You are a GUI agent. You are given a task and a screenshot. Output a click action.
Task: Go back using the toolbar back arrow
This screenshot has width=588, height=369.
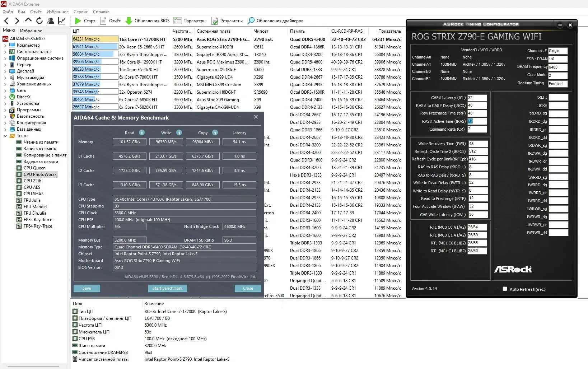(6, 21)
